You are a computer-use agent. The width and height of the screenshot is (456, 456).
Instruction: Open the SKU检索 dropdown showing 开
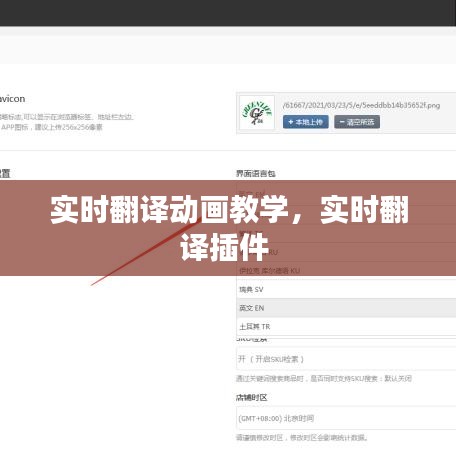pos(346,359)
